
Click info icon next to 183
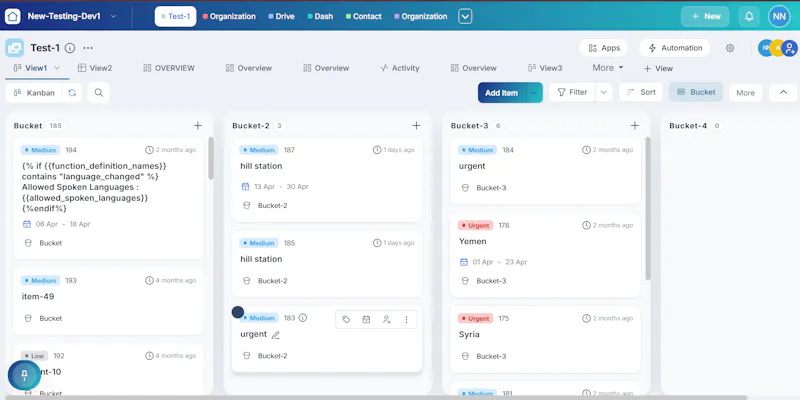(303, 318)
